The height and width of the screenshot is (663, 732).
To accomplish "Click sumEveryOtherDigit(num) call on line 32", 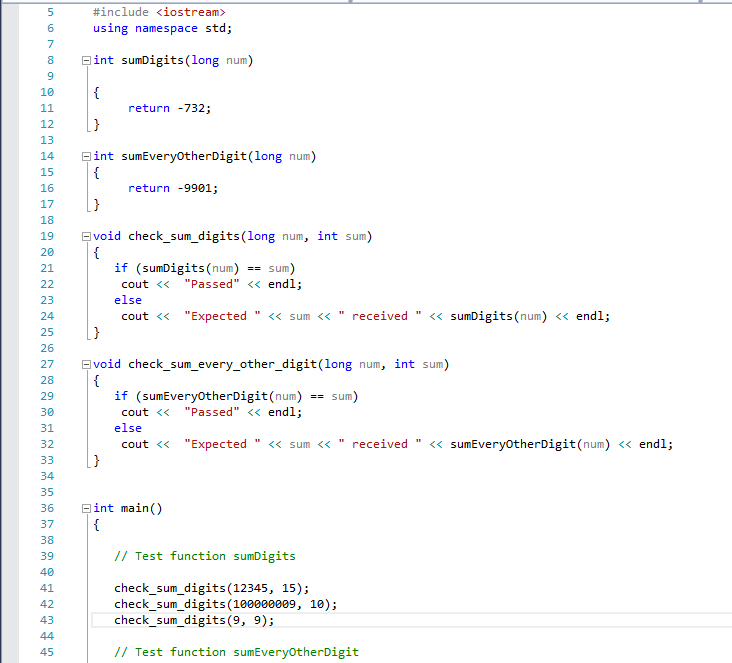I will [x=530, y=444].
